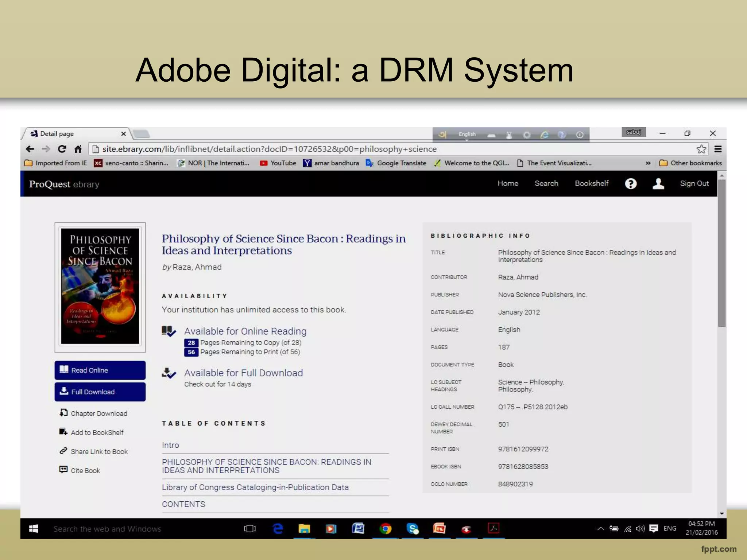The image size is (747, 560).
Task: Go to the browser Home icon
Action: click(78, 149)
